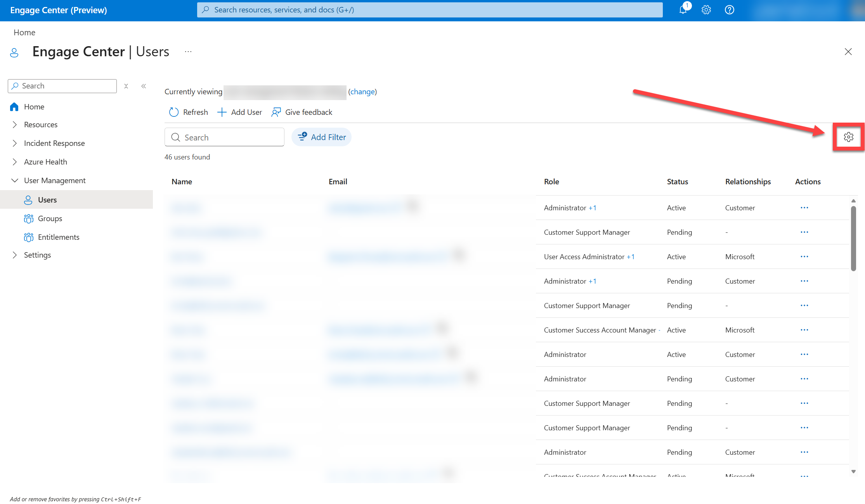
Task: Collapse the sidebar with double chevron icon
Action: [x=144, y=86]
